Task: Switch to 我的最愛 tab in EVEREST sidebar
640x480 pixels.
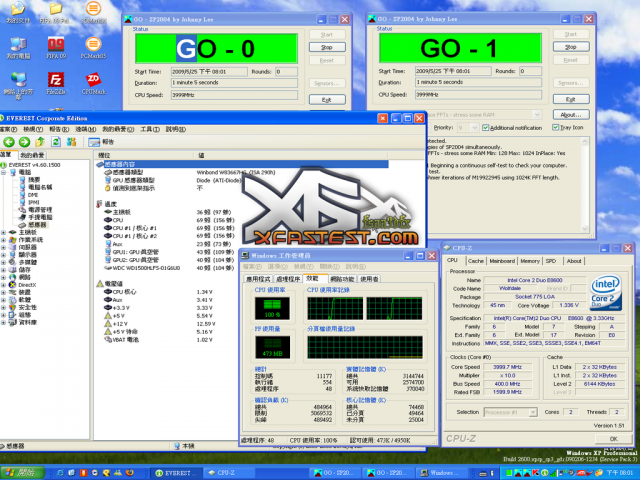Action: [32, 155]
